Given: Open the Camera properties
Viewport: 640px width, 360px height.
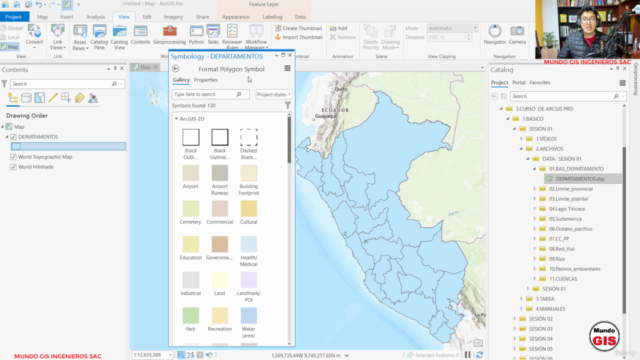Looking at the screenshot, I should (517, 35).
